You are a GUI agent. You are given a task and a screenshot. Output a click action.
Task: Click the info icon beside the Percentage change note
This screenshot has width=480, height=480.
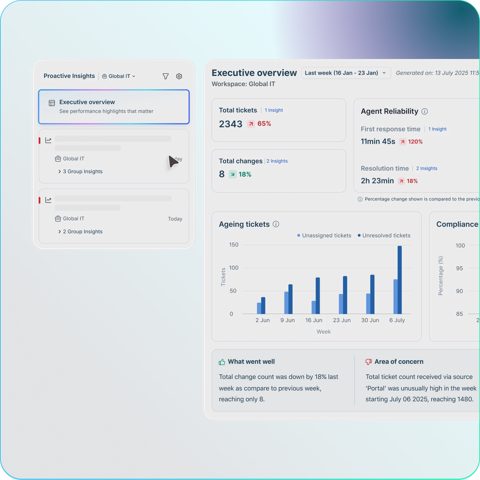click(x=360, y=199)
